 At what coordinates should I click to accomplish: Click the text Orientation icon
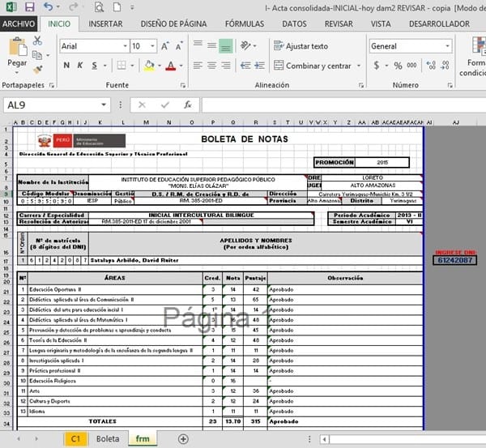245,46
